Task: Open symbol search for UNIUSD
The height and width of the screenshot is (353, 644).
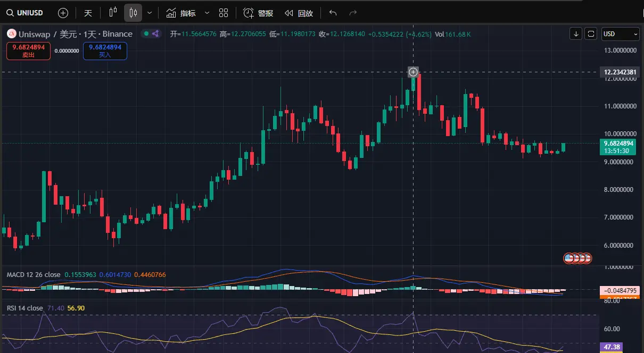Action: click(25, 12)
